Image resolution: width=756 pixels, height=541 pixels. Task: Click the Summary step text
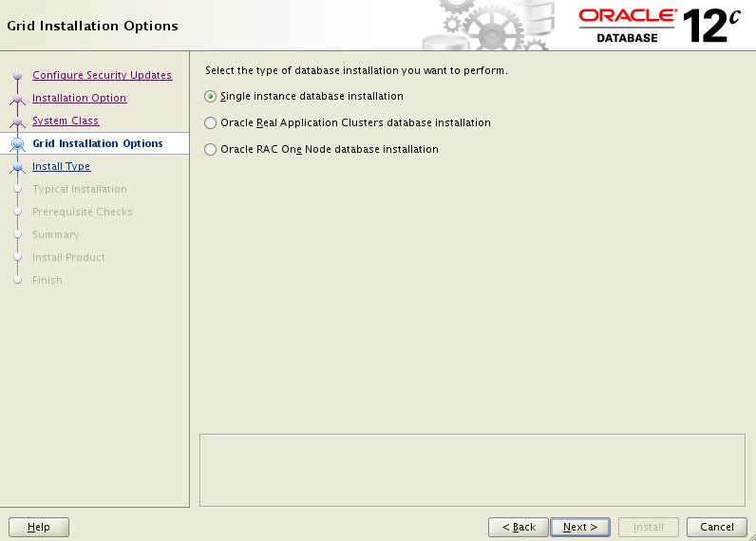(55, 234)
